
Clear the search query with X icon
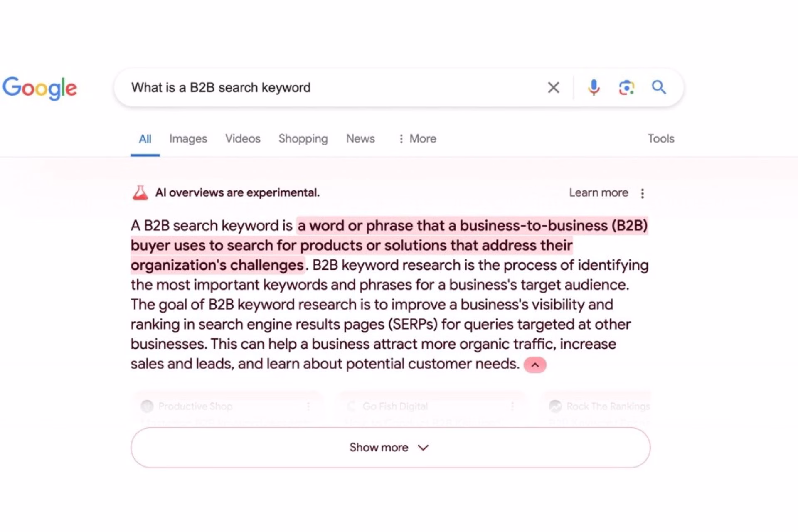click(553, 88)
